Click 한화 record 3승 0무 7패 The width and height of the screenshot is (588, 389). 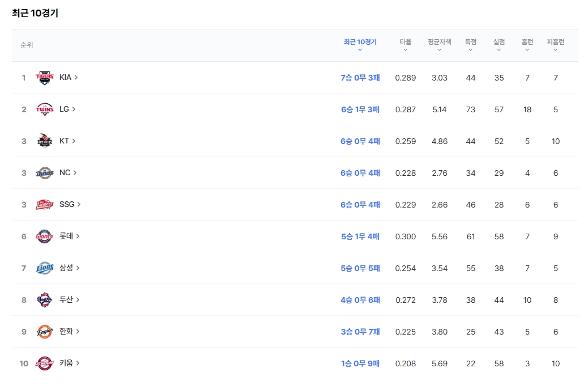click(x=360, y=332)
